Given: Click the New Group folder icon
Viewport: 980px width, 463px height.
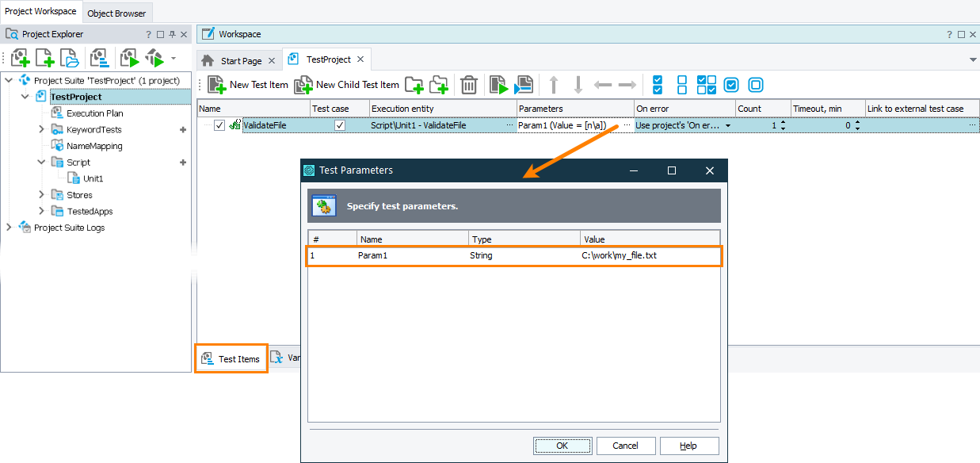Looking at the screenshot, I should (414, 85).
